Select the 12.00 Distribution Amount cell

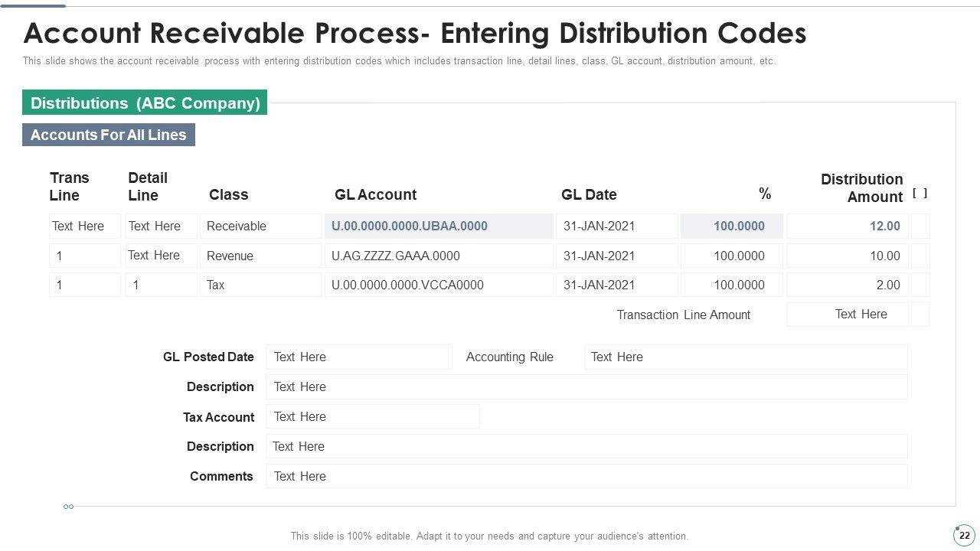(x=847, y=227)
